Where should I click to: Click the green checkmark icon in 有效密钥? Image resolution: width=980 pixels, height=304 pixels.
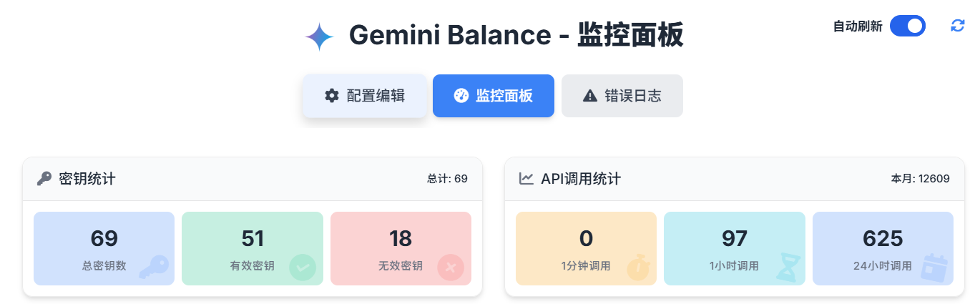click(x=302, y=268)
